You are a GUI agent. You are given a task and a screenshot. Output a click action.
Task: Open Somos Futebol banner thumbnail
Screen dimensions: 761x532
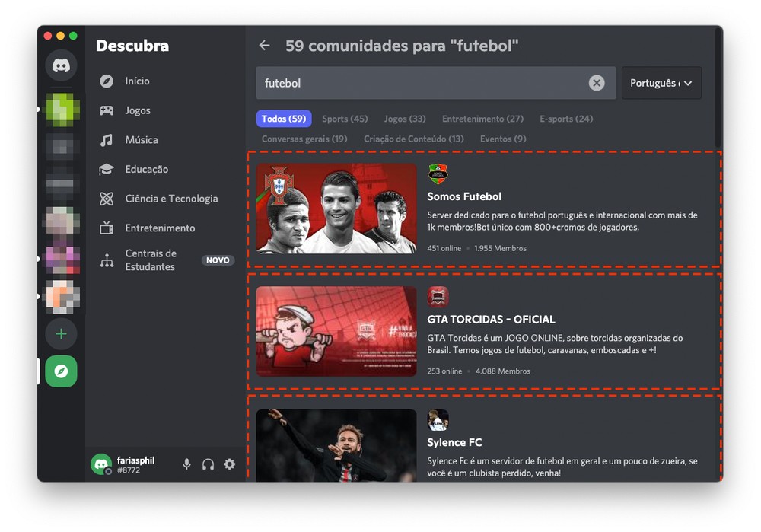[x=336, y=209]
